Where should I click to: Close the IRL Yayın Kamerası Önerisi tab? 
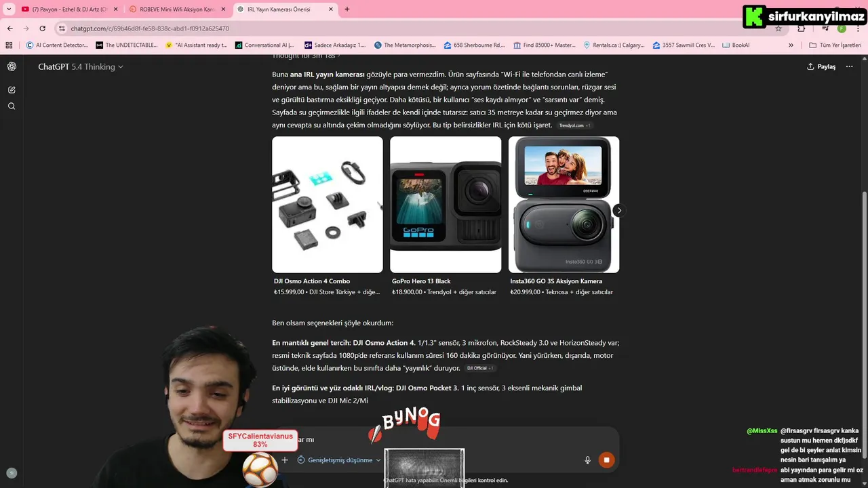pos(331,9)
